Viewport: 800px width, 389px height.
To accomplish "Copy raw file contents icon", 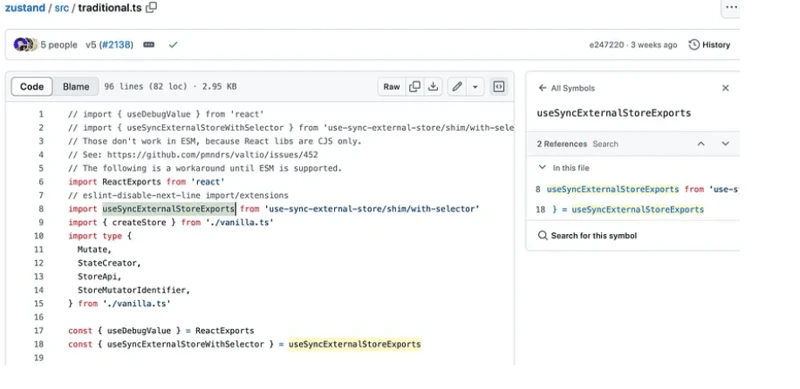I will [x=415, y=87].
